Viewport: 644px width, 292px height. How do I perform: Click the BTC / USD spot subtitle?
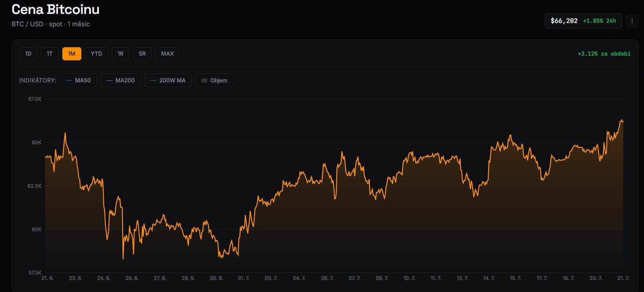pos(51,24)
